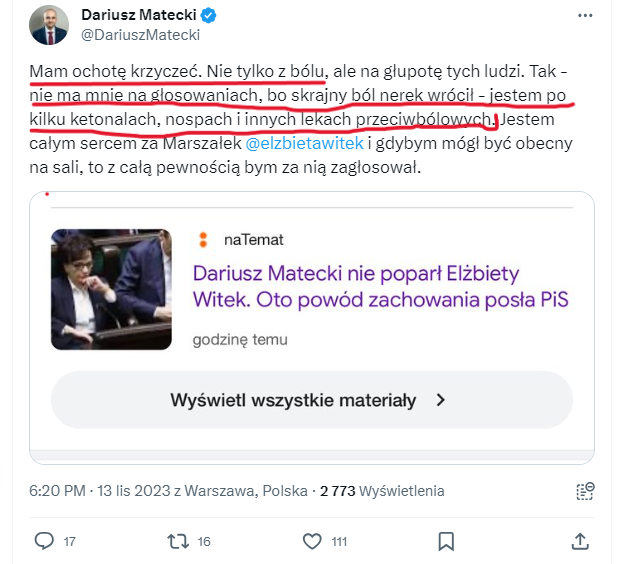
Task: Click the 2 773 Wyświetlenia view count
Action: tap(381, 491)
